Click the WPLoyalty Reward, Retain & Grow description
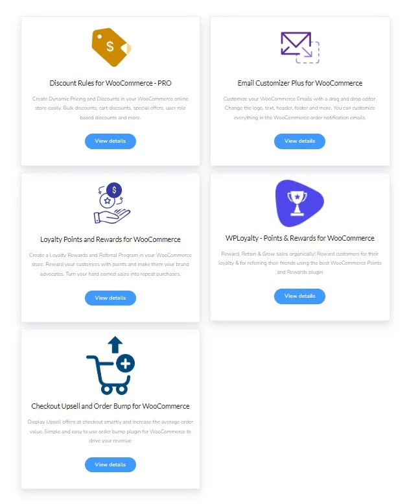Viewport: 420px width, 504px height. tap(300, 263)
